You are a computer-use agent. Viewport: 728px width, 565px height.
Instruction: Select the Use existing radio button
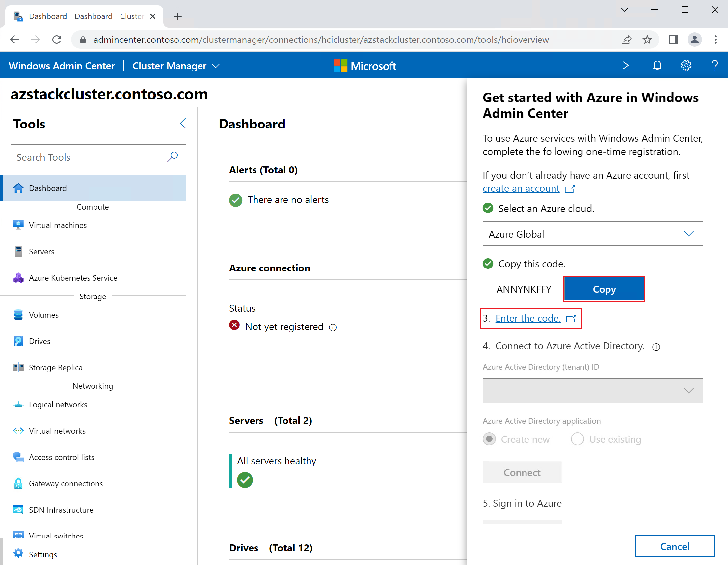[x=577, y=439]
